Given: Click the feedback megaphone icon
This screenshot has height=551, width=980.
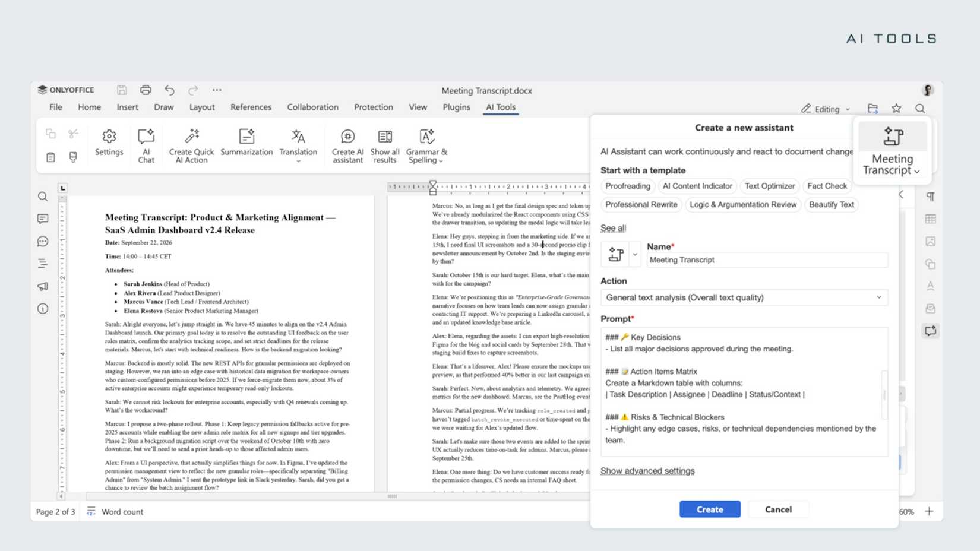Looking at the screenshot, I should pyautogui.click(x=43, y=286).
